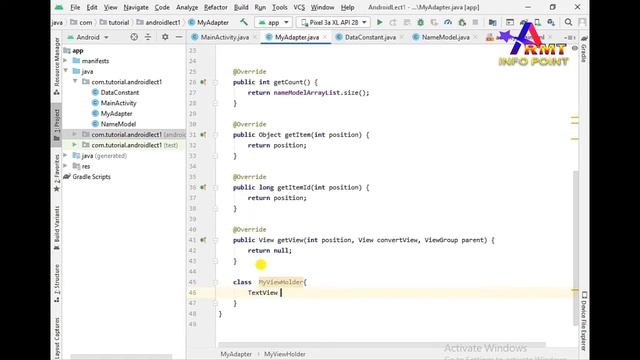Viewport: 640px width, 360px height.
Task: Select Gradle Scripts in project tree
Action: click(x=91, y=177)
